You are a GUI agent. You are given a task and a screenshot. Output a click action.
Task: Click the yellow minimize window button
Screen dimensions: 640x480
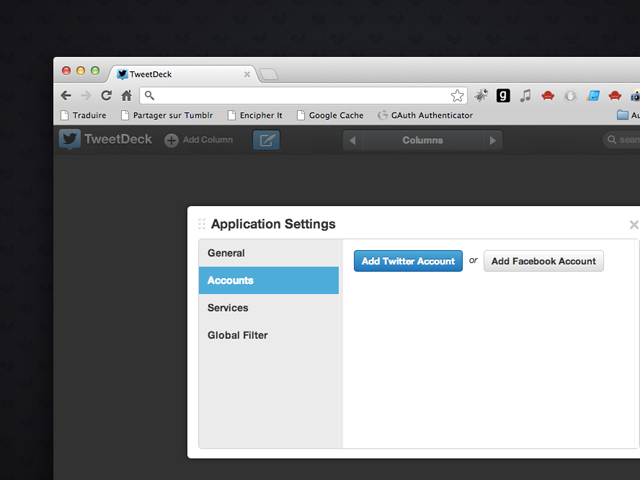[x=81, y=71]
